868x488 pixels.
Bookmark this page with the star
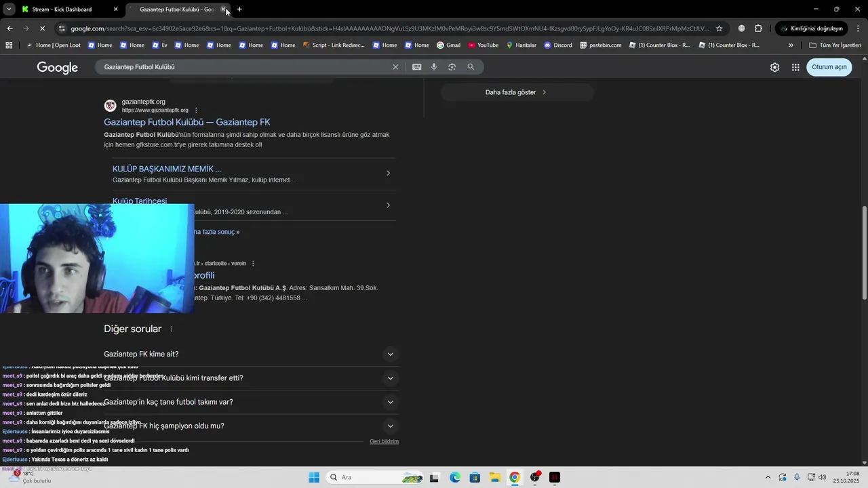[719, 28]
